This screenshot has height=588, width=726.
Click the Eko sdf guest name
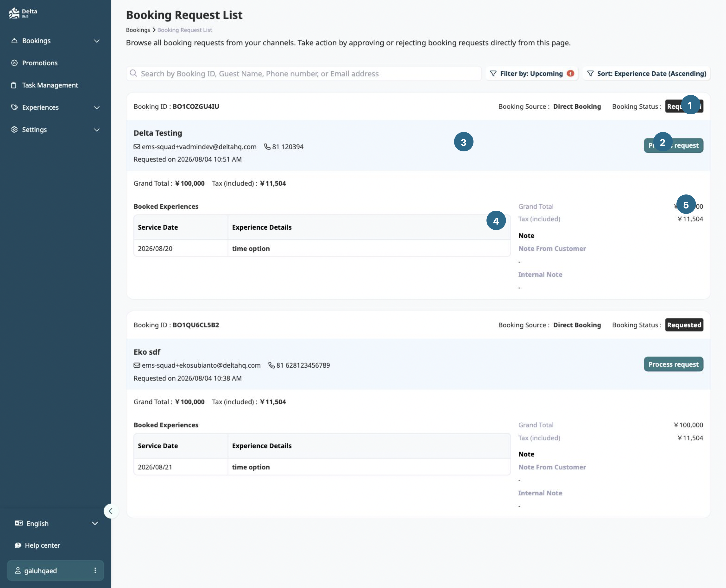click(x=147, y=352)
